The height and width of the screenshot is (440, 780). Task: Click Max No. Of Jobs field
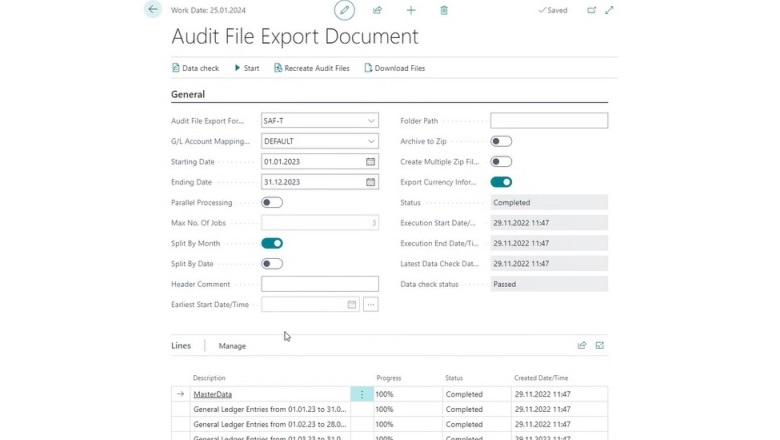point(320,223)
